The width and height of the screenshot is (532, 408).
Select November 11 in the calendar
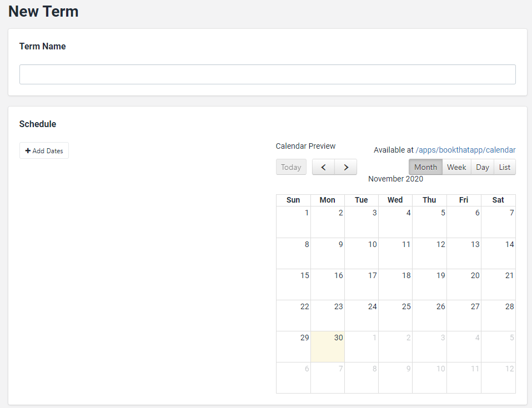395,254
